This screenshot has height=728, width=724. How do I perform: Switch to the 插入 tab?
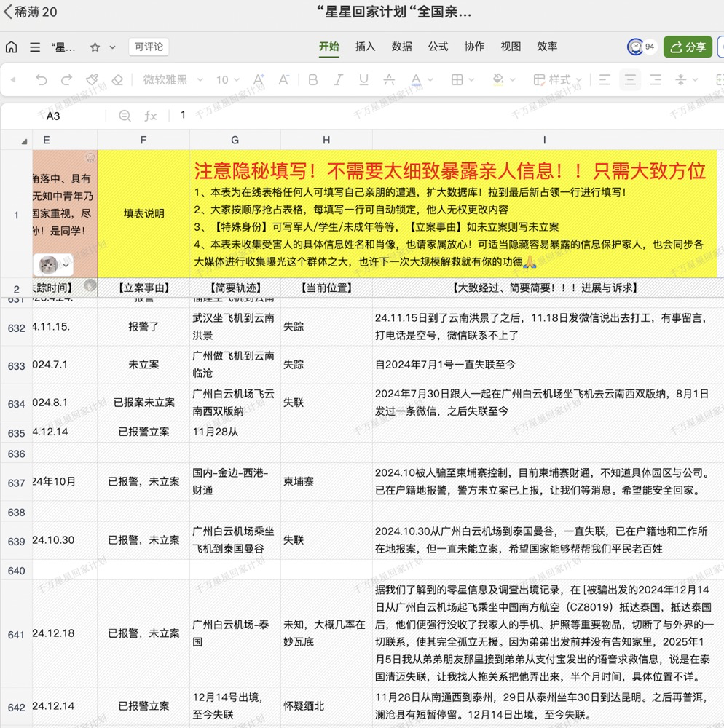click(x=365, y=47)
